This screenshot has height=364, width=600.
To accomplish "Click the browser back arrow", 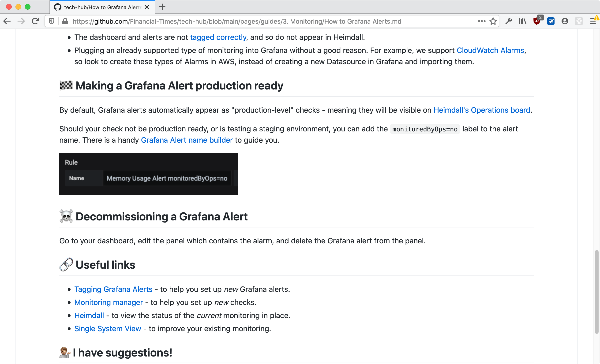I will point(7,21).
